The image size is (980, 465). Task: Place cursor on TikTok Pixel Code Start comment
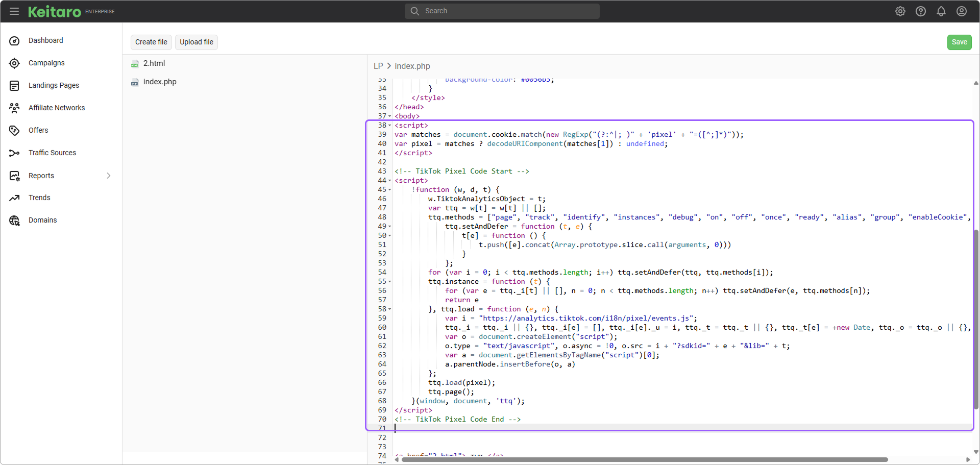pyautogui.click(x=462, y=172)
